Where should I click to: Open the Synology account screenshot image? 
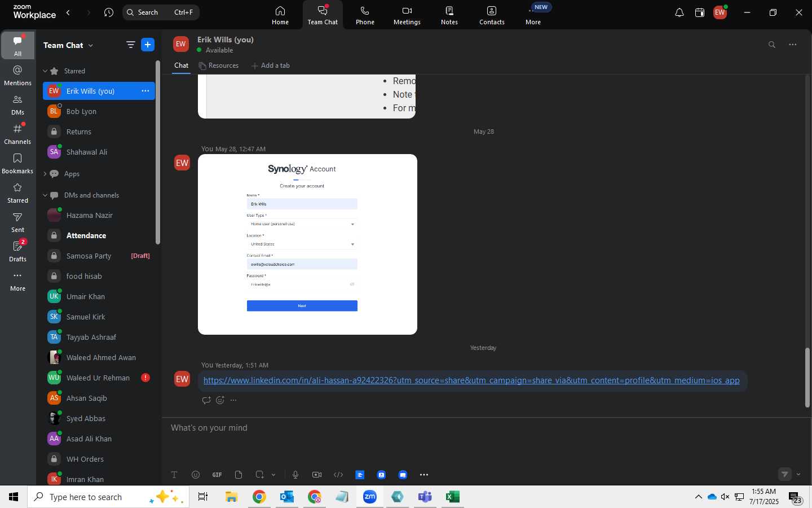pos(307,244)
